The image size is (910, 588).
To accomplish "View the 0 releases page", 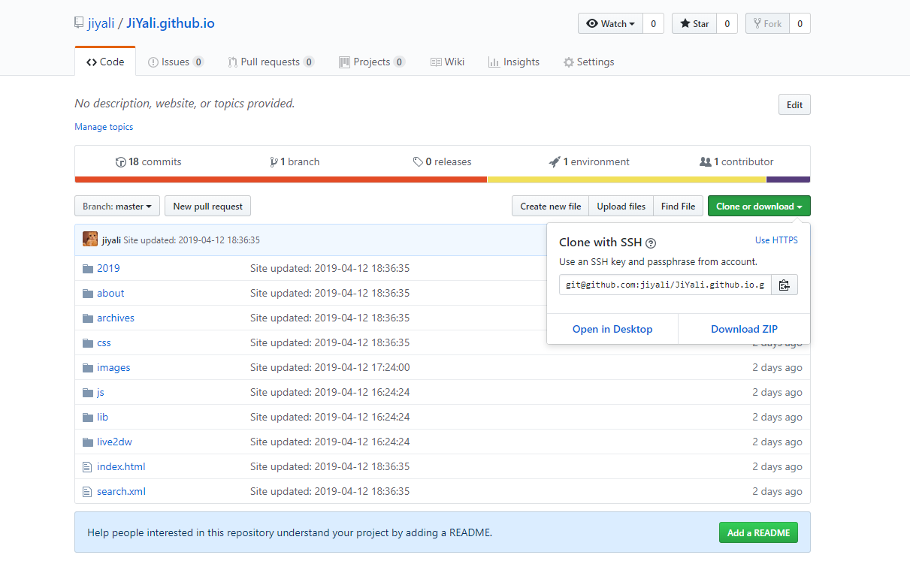I will 442,161.
